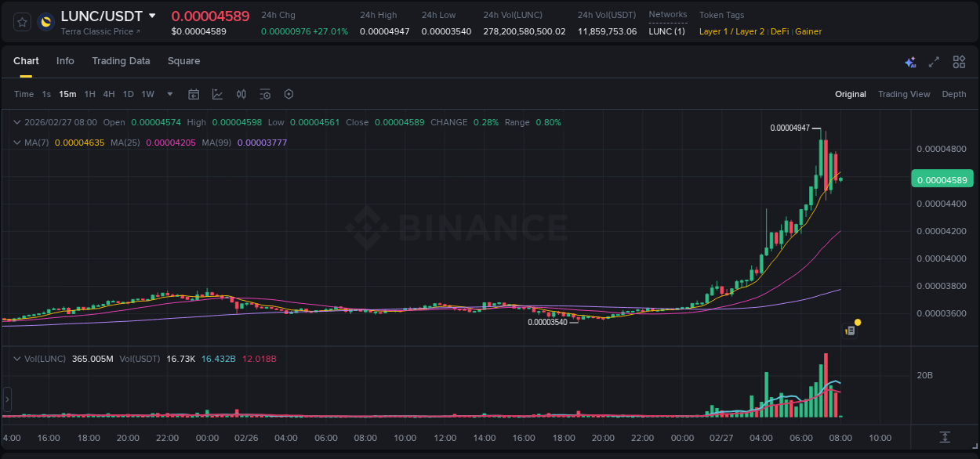The height and width of the screenshot is (459, 980).
Task: Collapse the OHLC info row chevron
Action: coord(17,122)
